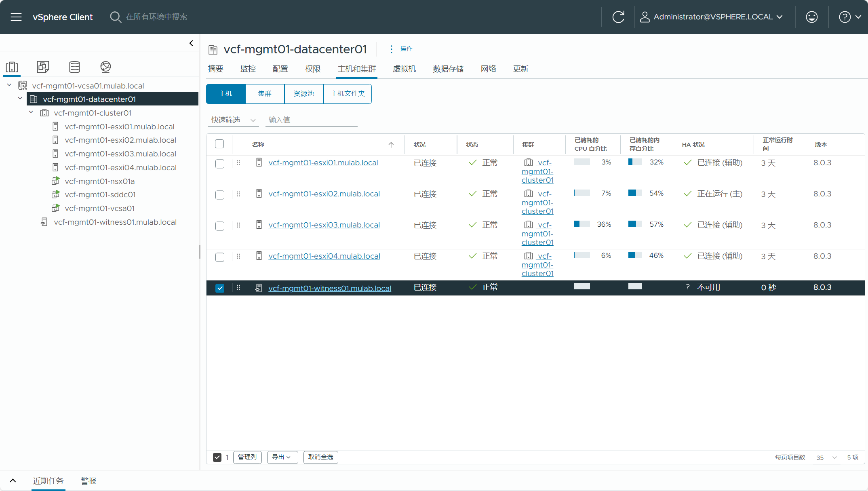This screenshot has width=868, height=491.
Task: Click the 操作 actions three-dot icon
Action: [391, 49]
